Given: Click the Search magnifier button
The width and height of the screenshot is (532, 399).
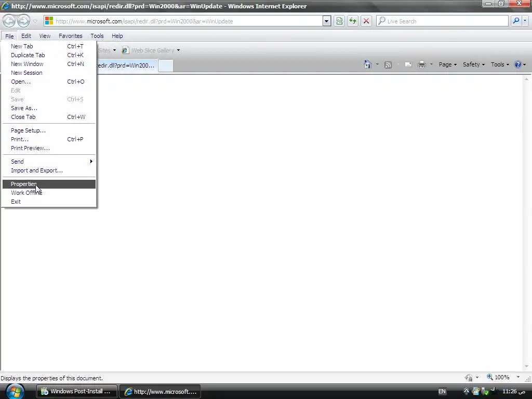Looking at the screenshot, I should pyautogui.click(x=516, y=21).
